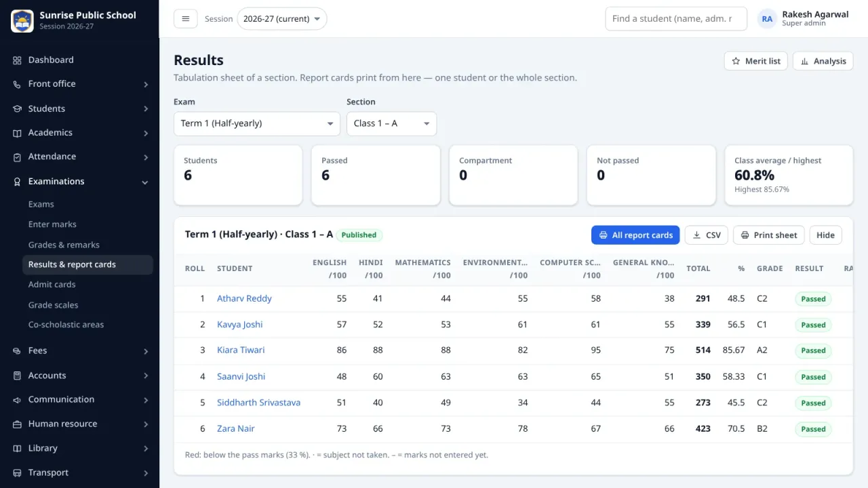Open Kiara Tiwari's student record
868x488 pixels.
point(241,350)
